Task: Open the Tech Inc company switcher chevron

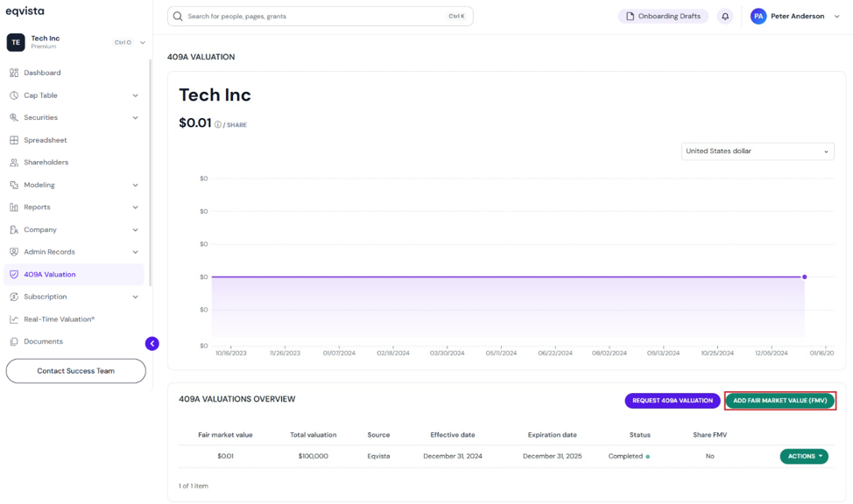Action: 143,42
